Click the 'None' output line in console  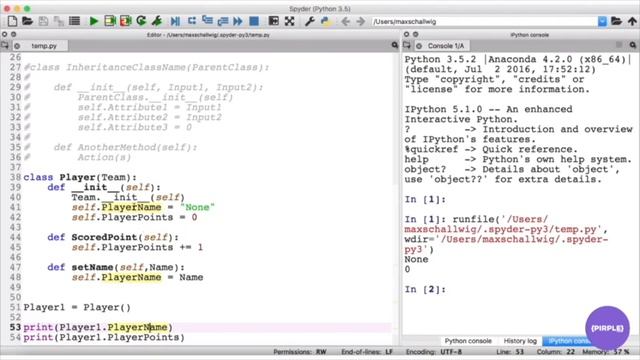(x=416, y=260)
